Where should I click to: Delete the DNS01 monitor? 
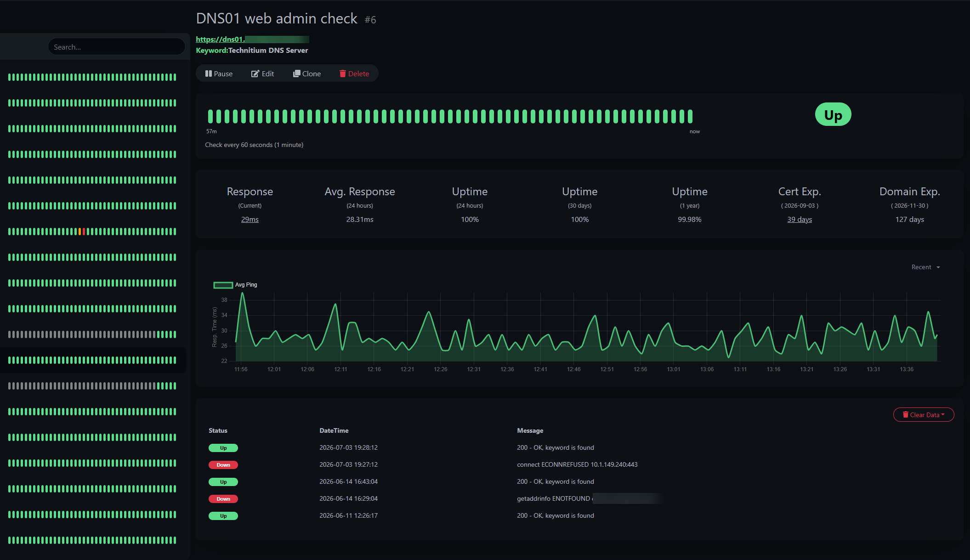354,74
